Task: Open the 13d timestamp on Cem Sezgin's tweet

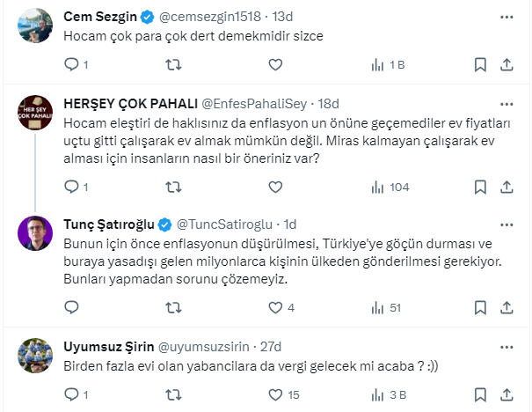Action: coord(281,17)
